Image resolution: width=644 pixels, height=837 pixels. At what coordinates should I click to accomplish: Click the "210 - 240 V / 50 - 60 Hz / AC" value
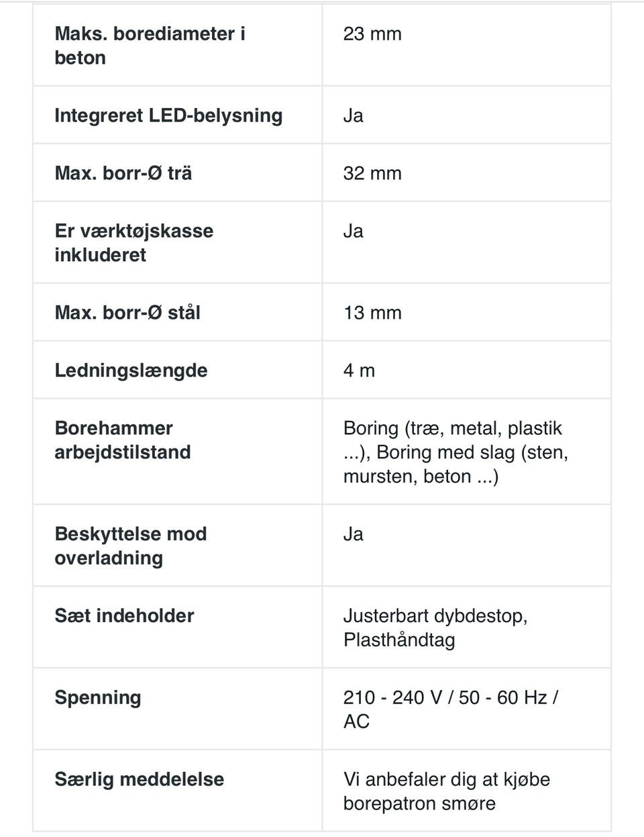[450, 709]
